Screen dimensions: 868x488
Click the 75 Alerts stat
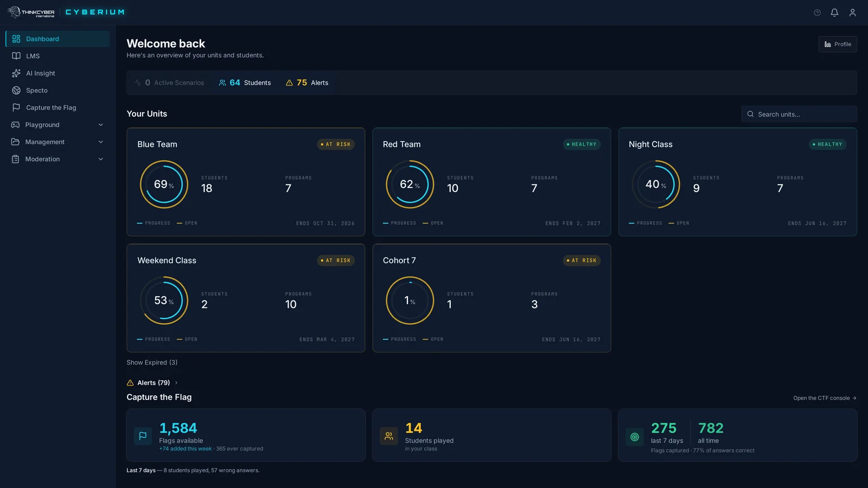(x=307, y=83)
